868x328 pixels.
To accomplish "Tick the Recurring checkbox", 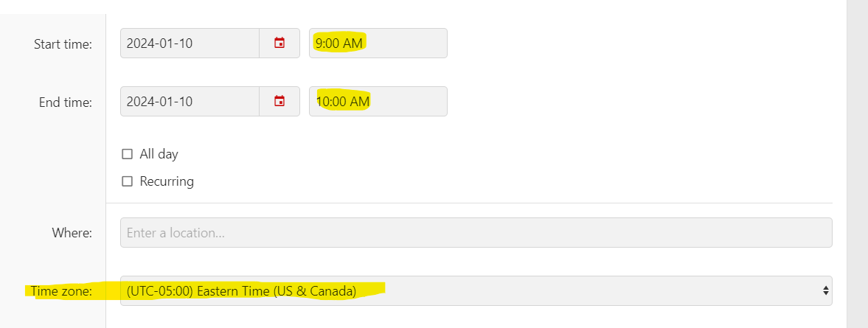I will coord(128,181).
